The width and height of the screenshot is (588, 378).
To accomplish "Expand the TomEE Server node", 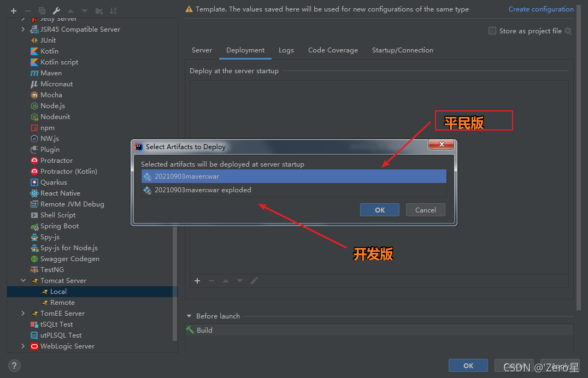I will click(23, 313).
